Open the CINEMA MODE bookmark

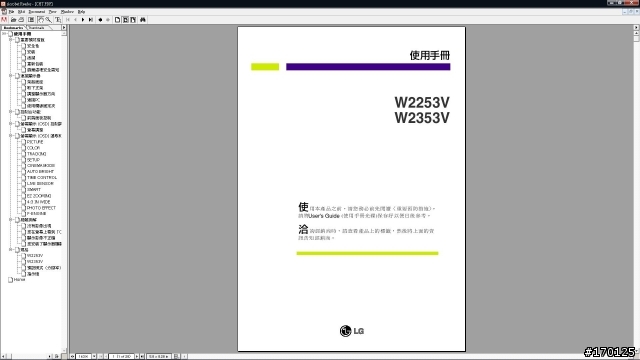point(41,166)
